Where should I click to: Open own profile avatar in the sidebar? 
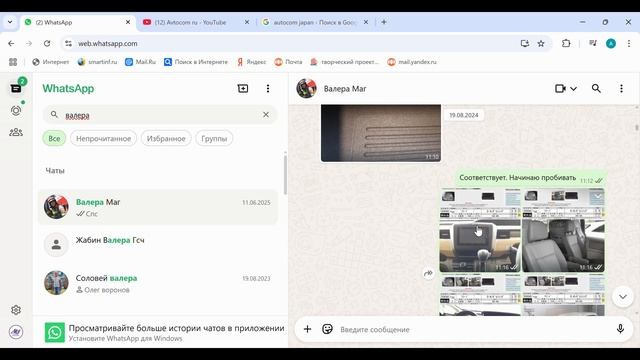click(x=16, y=332)
